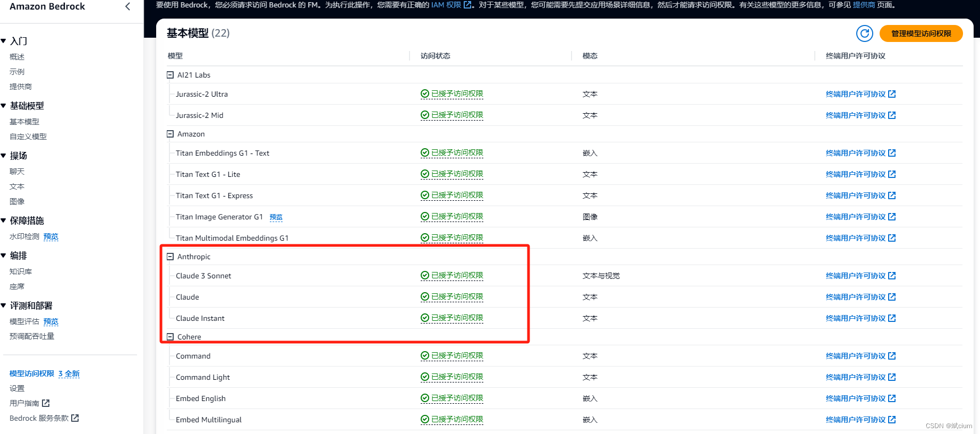Click green check icon in Claude row
Screen dimensions: 980x434
pyautogui.click(x=425, y=297)
